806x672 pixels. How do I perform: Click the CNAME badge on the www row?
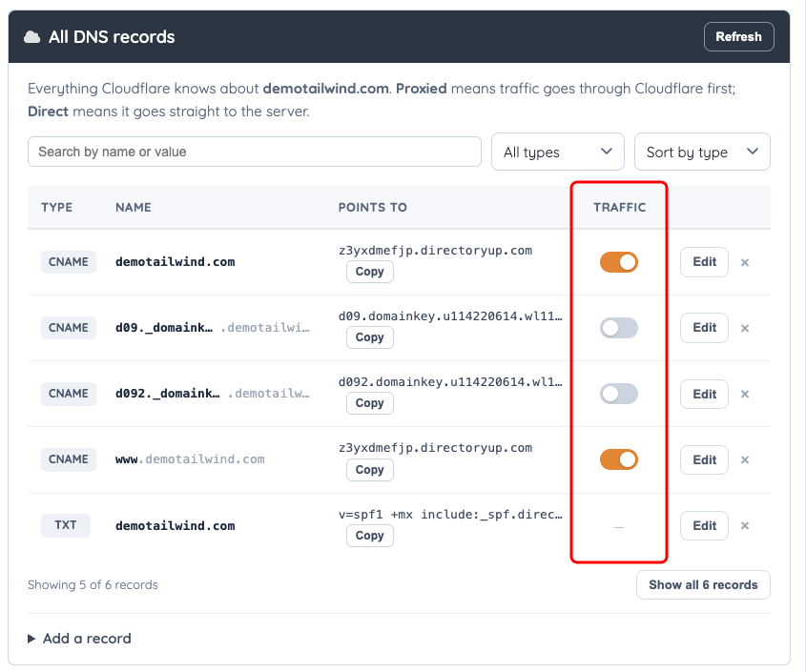coord(69,459)
